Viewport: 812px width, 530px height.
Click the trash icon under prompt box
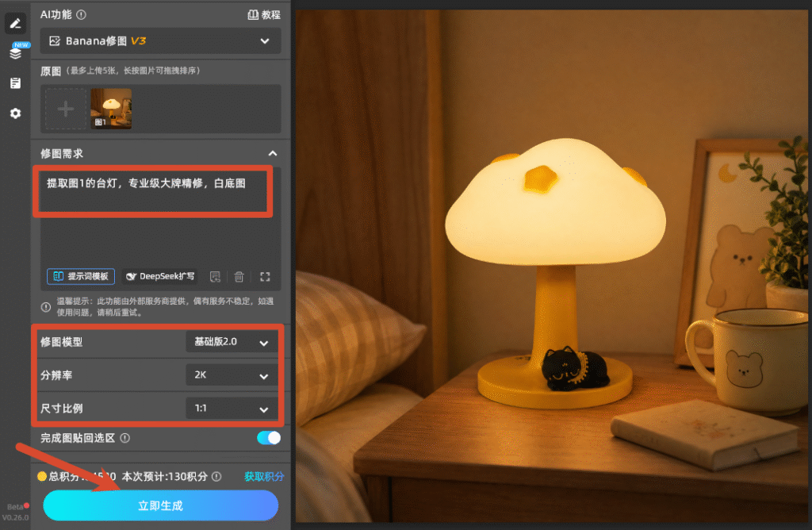[239, 277]
